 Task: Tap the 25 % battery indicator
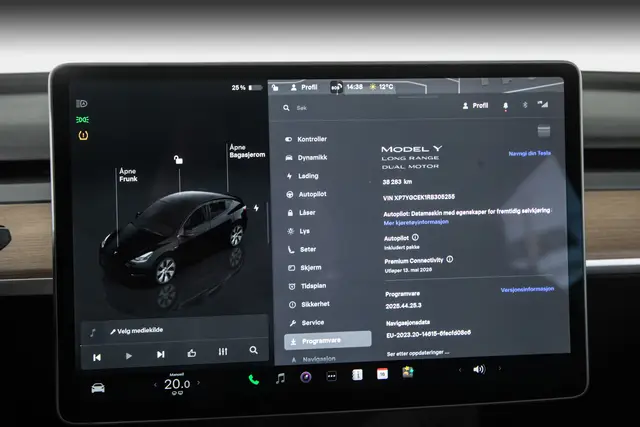point(246,87)
